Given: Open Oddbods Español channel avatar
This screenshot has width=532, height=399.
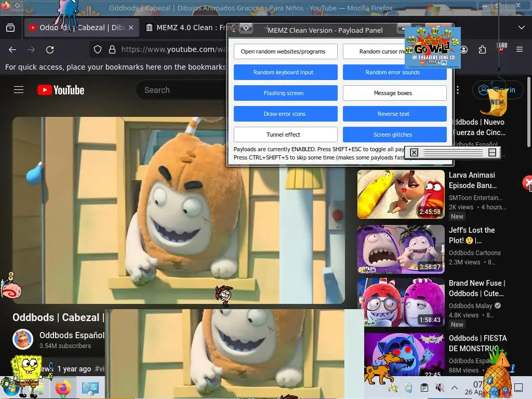Looking at the screenshot, I should tap(23, 339).
